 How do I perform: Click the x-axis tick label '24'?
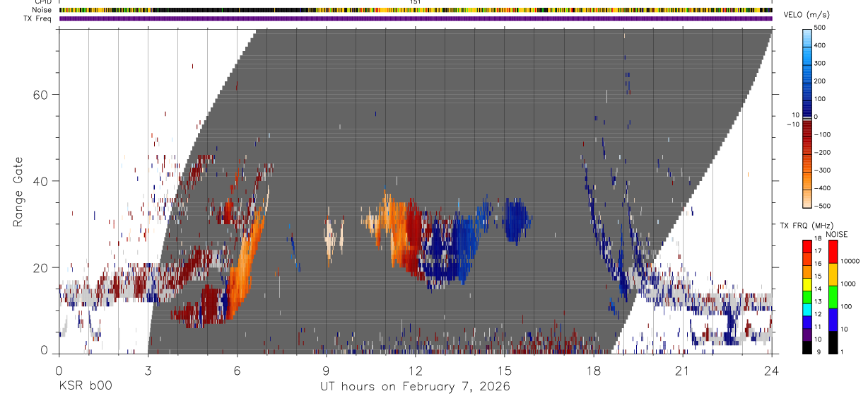pos(772,370)
